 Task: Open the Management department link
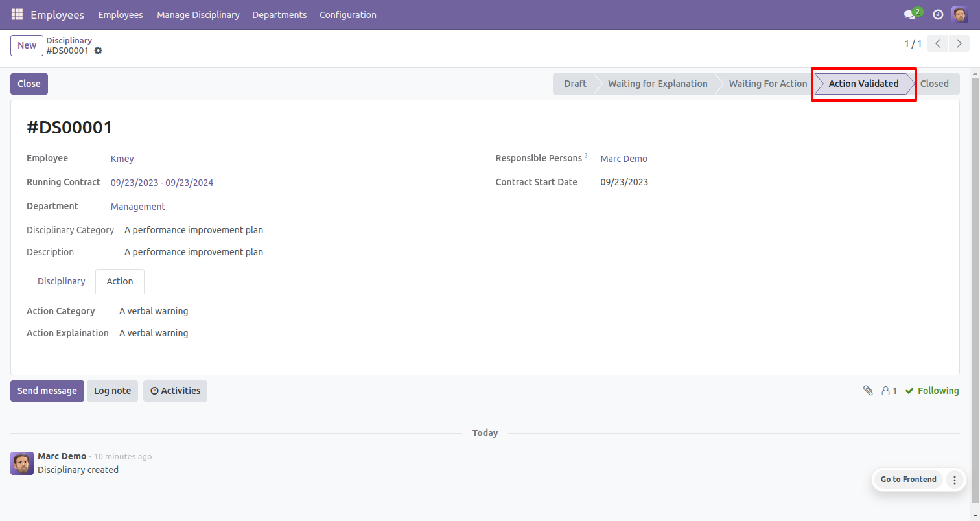pos(138,207)
